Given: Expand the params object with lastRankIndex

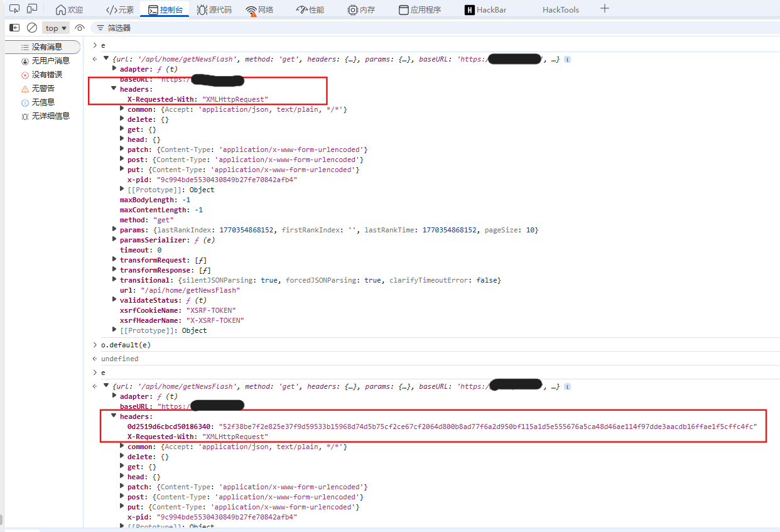Looking at the screenshot, I should coord(114,230).
